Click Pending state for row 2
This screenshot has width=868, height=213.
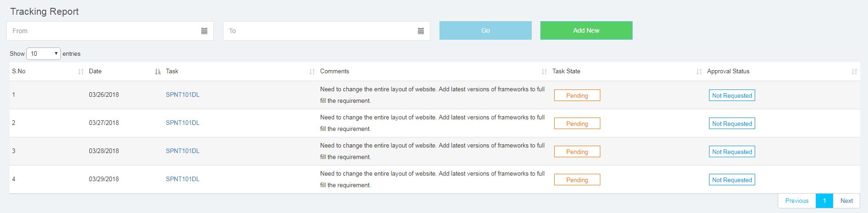pos(577,124)
